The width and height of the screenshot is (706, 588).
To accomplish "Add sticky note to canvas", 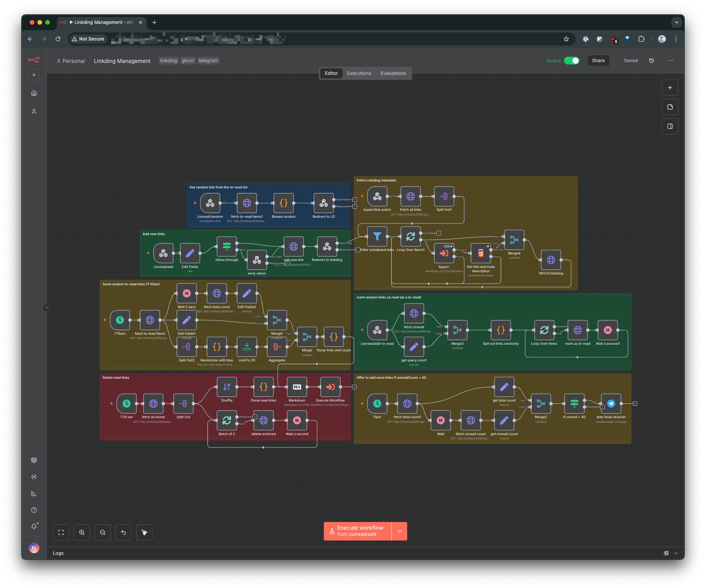I will (670, 107).
